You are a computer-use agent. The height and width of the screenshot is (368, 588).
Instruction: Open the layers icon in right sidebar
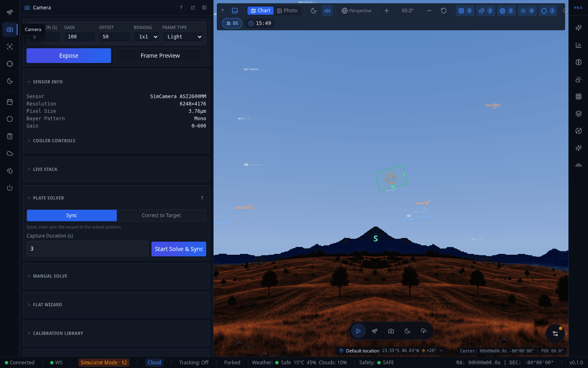coord(579,114)
